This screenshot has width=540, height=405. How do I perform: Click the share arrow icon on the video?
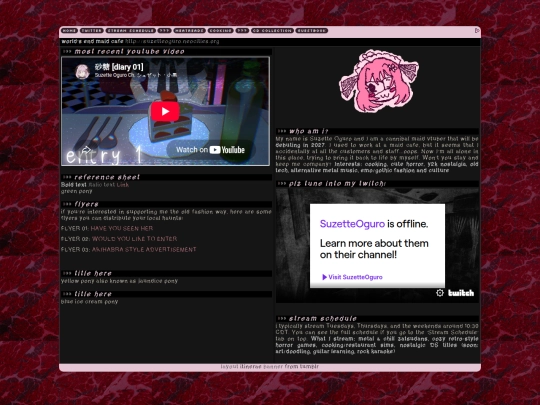pos(86,149)
